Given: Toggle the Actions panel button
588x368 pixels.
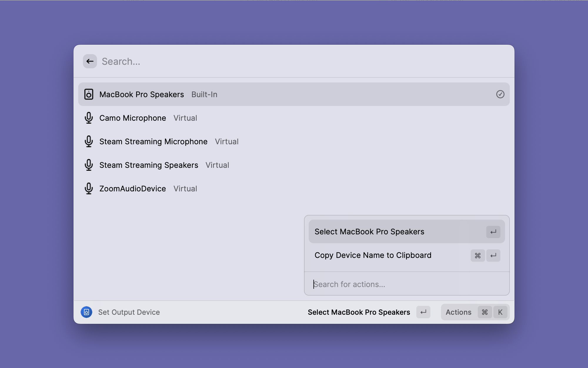Looking at the screenshot, I should pos(458,312).
